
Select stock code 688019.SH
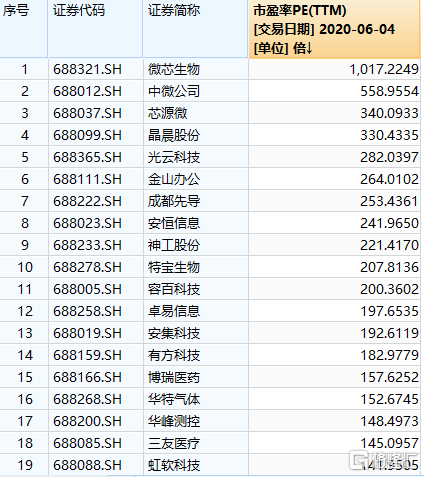pyautogui.click(x=87, y=333)
